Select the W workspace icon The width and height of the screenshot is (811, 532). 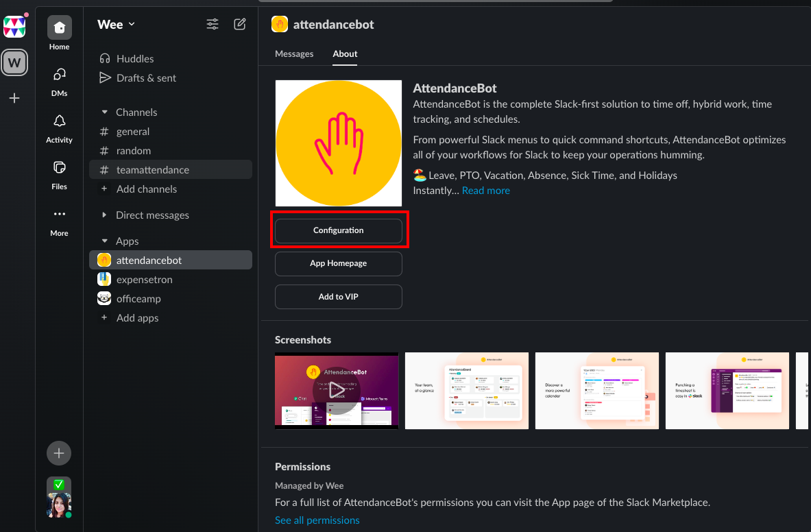pos(14,62)
